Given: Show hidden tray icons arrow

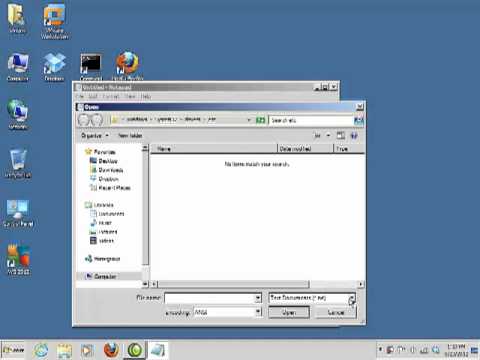Looking at the screenshot, I should 380,350.
